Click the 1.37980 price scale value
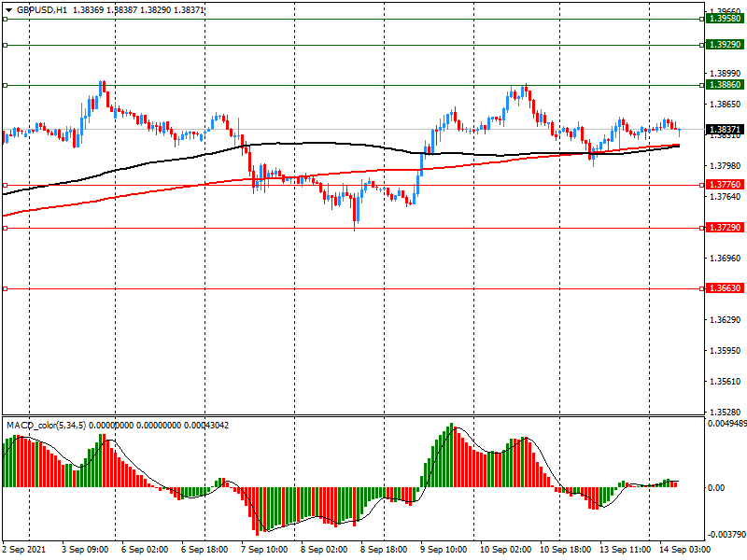The image size is (747, 560). (726, 166)
